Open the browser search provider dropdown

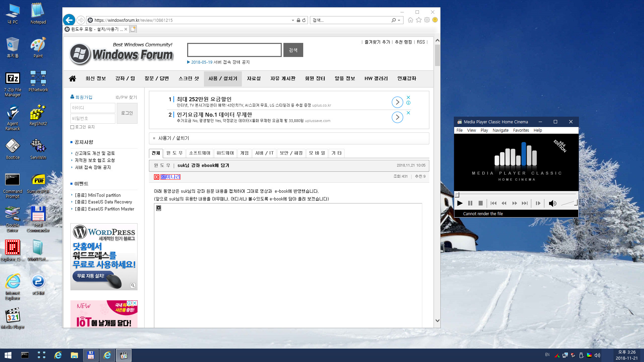pyautogui.click(x=399, y=20)
